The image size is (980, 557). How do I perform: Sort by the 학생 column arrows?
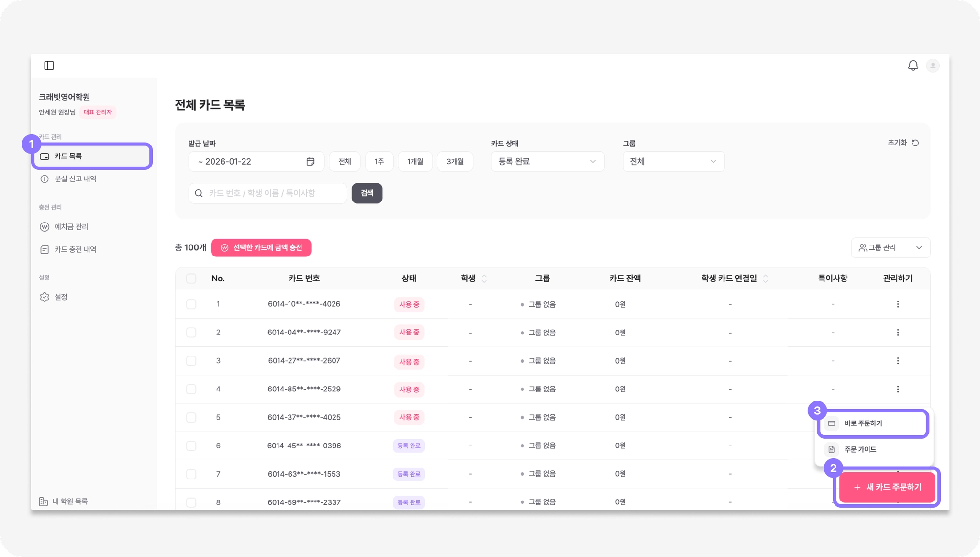[x=484, y=278]
